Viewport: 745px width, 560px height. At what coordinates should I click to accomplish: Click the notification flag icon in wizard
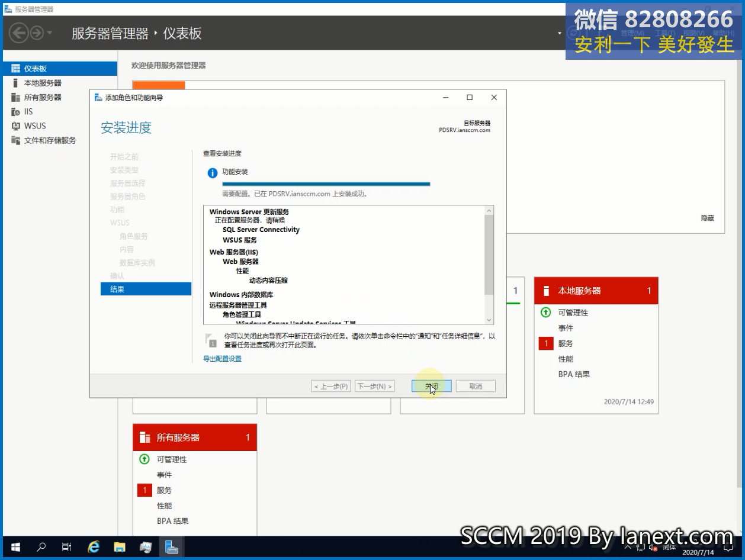211,340
